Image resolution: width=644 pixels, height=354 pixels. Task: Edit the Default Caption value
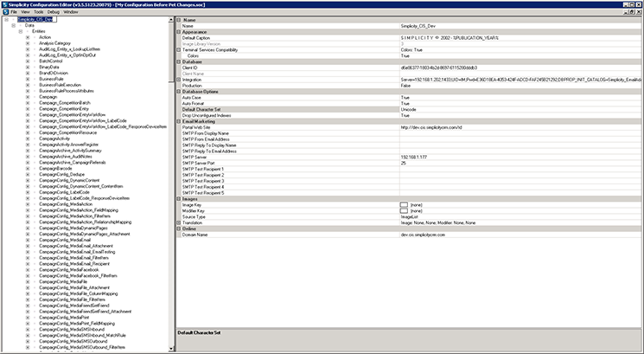[x=520, y=38]
